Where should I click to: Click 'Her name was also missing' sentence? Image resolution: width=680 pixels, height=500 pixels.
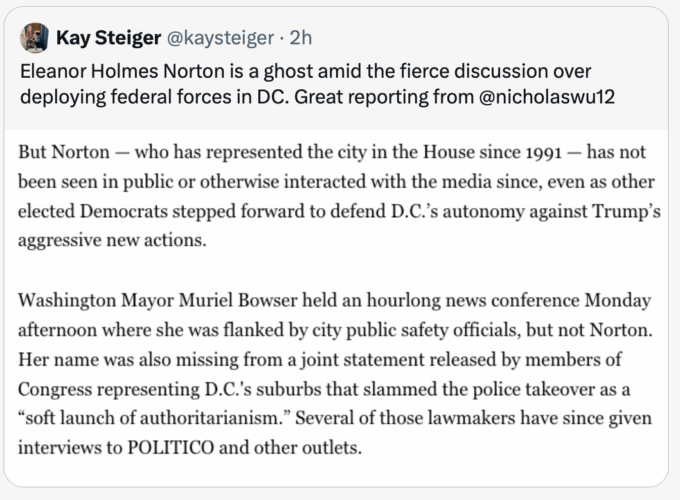pyautogui.click(x=320, y=360)
